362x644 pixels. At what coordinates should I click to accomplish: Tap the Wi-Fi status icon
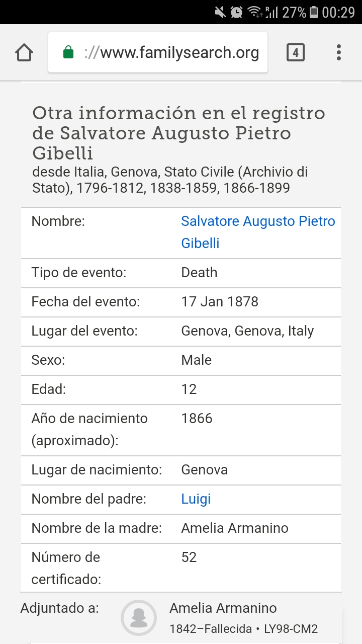click(255, 12)
